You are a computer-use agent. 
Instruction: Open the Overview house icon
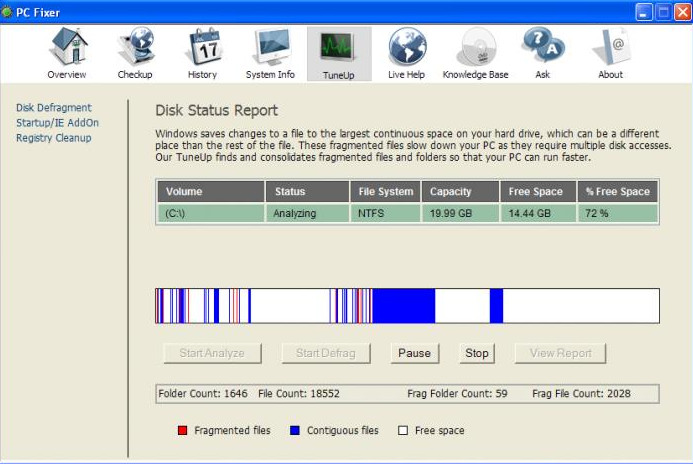(68, 47)
